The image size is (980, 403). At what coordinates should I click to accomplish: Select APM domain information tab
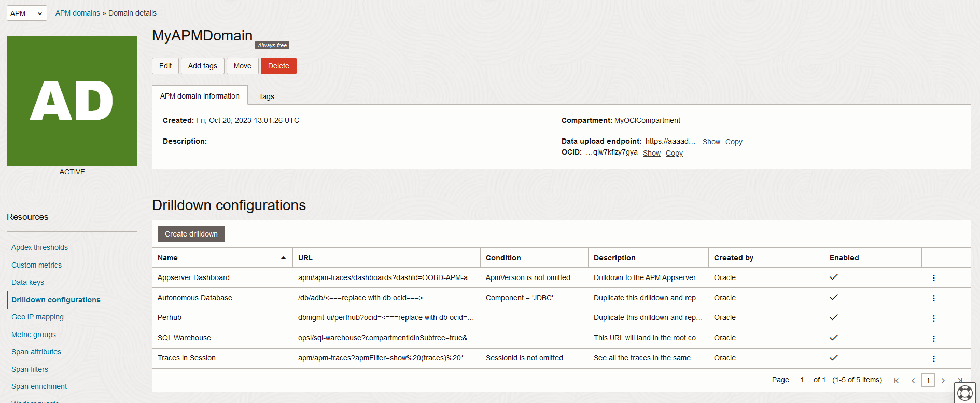tap(200, 96)
